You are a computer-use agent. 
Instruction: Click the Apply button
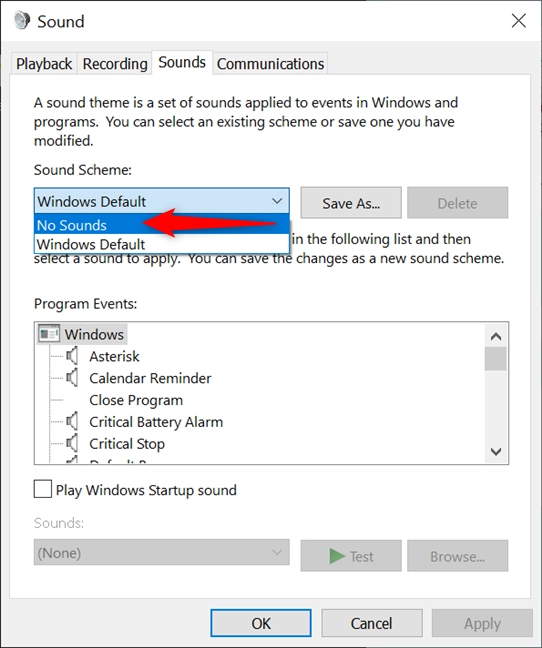(482, 623)
